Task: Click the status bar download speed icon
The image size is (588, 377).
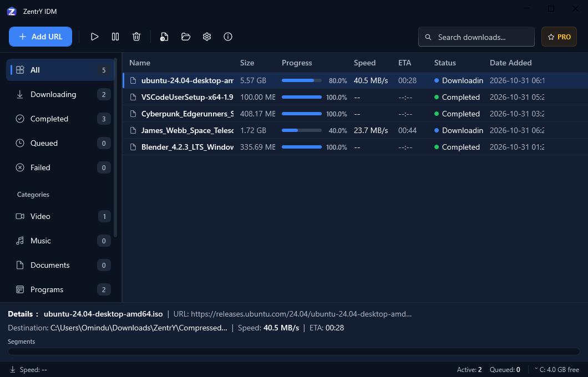Action: click(x=13, y=369)
